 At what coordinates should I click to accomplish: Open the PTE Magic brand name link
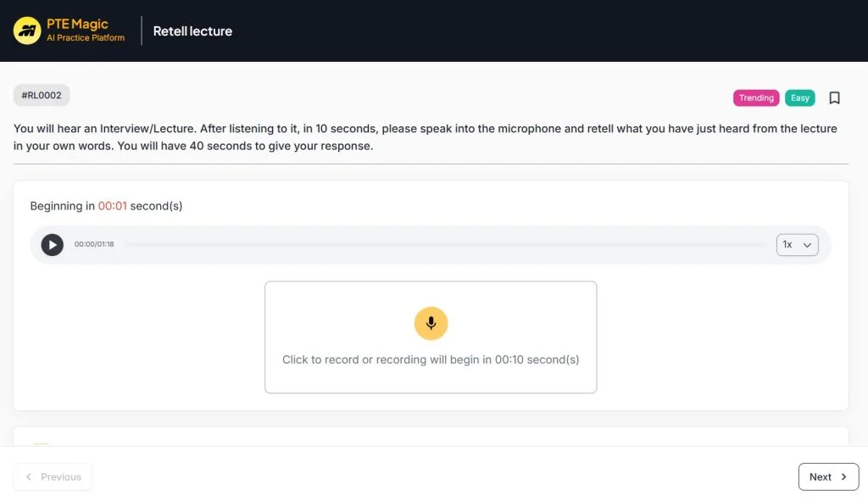[x=77, y=25]
